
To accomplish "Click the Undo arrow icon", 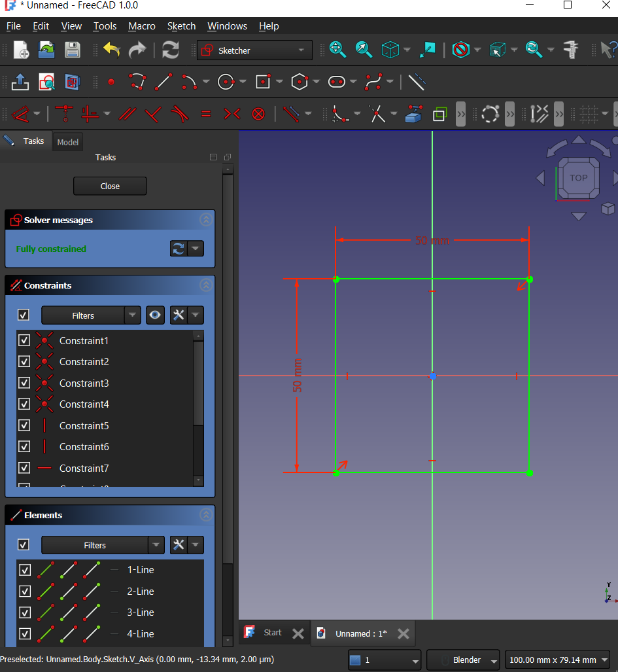I will [112, 50].
